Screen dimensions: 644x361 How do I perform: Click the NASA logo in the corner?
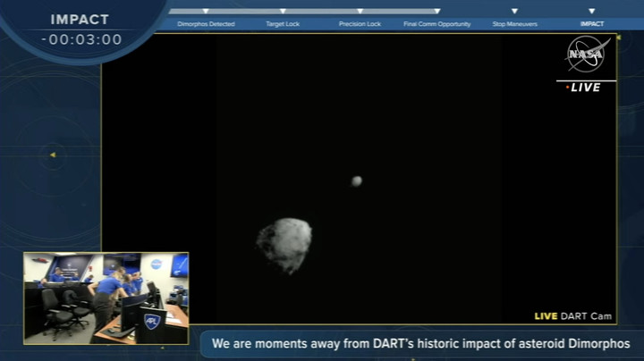587,55
